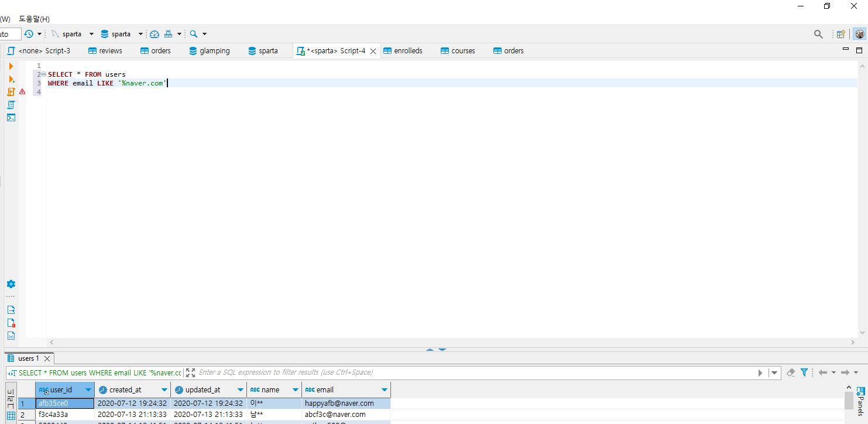The height and width of the screenshot is (424, 868).
Task: Open the Panels side toggle
Action: 860,401
